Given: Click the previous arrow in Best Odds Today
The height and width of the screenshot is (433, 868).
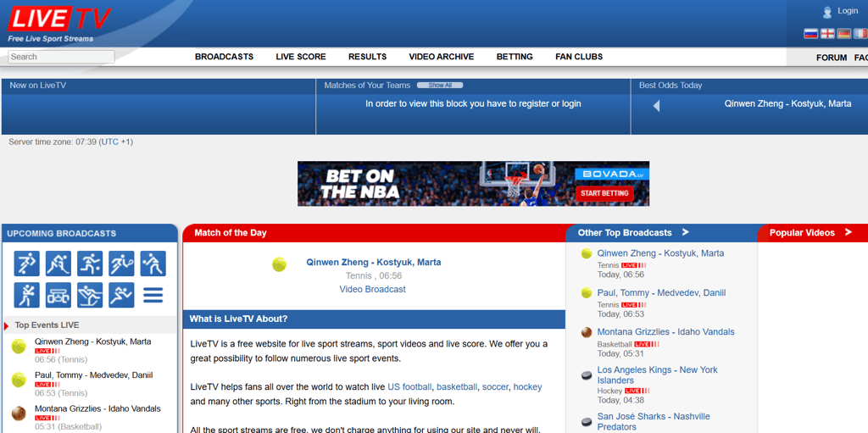Looking at the screenshot, I should coord(656,105).
